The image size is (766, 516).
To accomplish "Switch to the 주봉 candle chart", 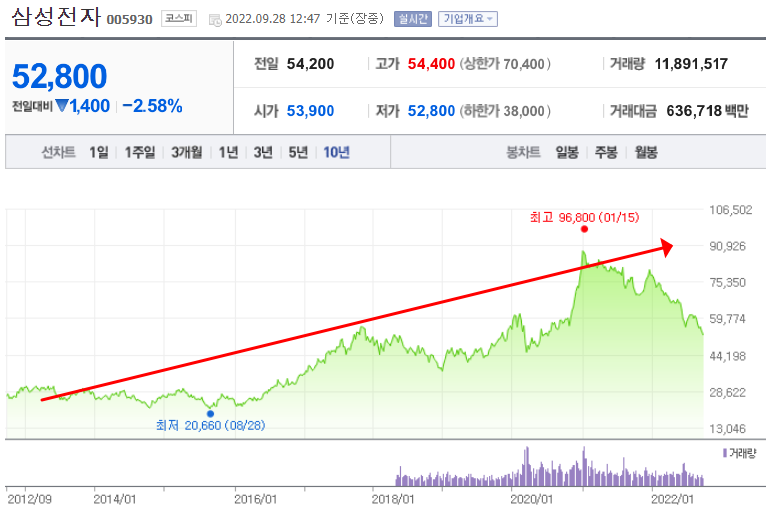I will pyautogui.click(x=606, y=152).
